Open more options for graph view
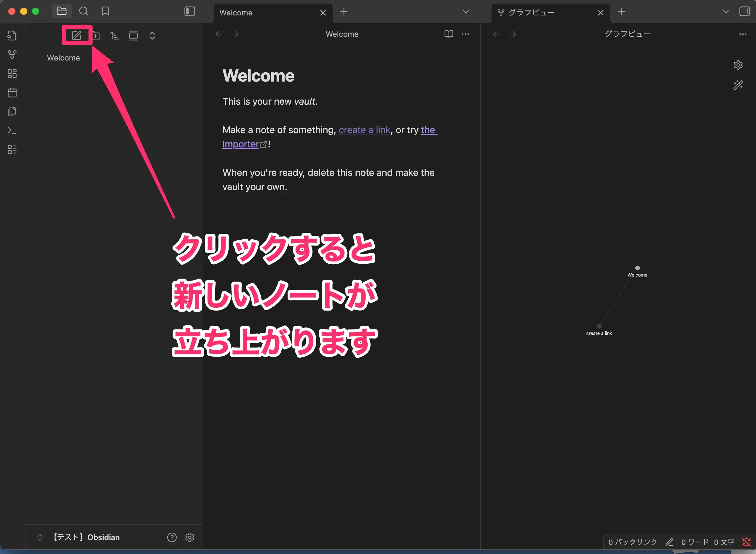Viewport: 756px width, 554px height. click(x=743, y=34)
